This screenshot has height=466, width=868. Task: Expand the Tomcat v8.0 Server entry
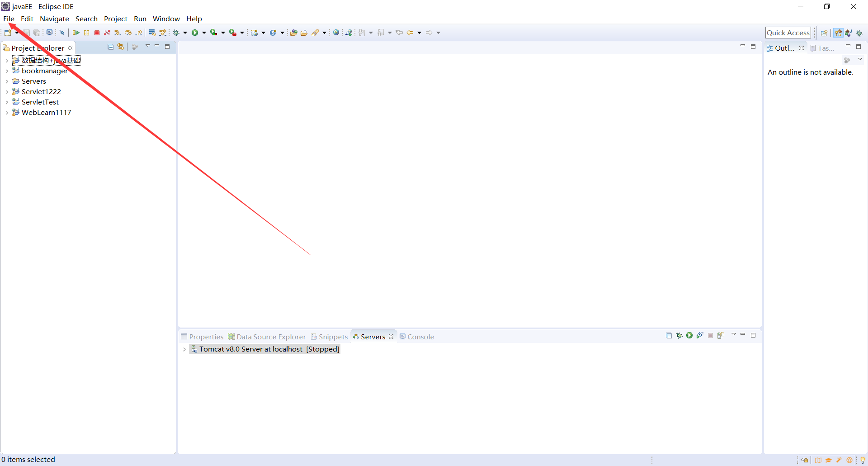point(184,349)
